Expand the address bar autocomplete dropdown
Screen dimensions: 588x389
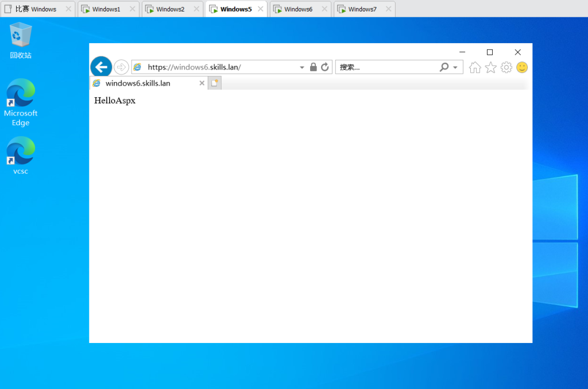click(302, 68)
